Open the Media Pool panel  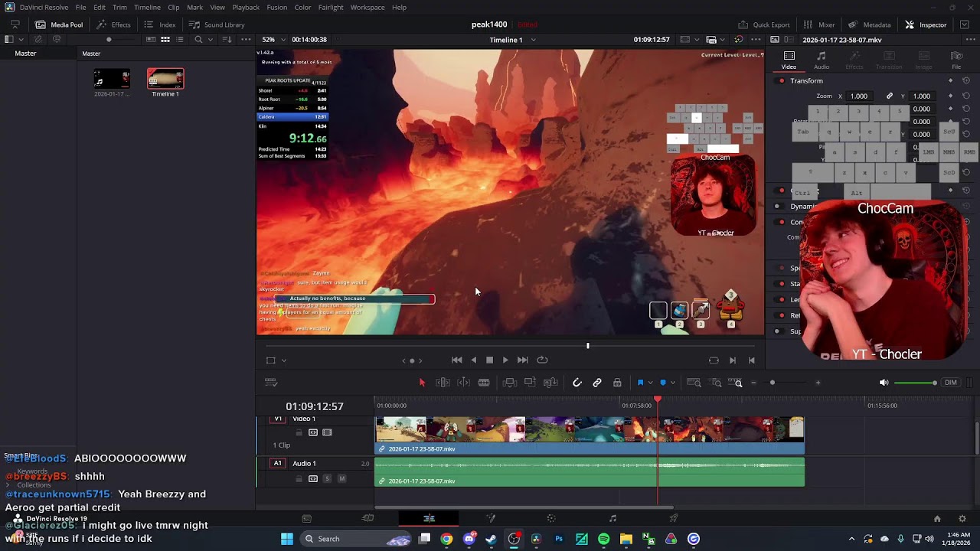[58, 24]
